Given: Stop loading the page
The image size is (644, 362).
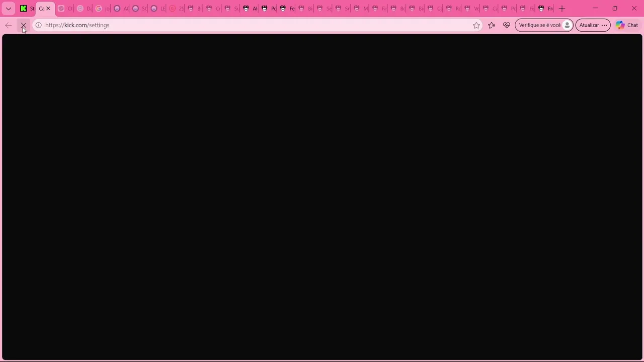Looking at the screenshot, I should (23, 25).
